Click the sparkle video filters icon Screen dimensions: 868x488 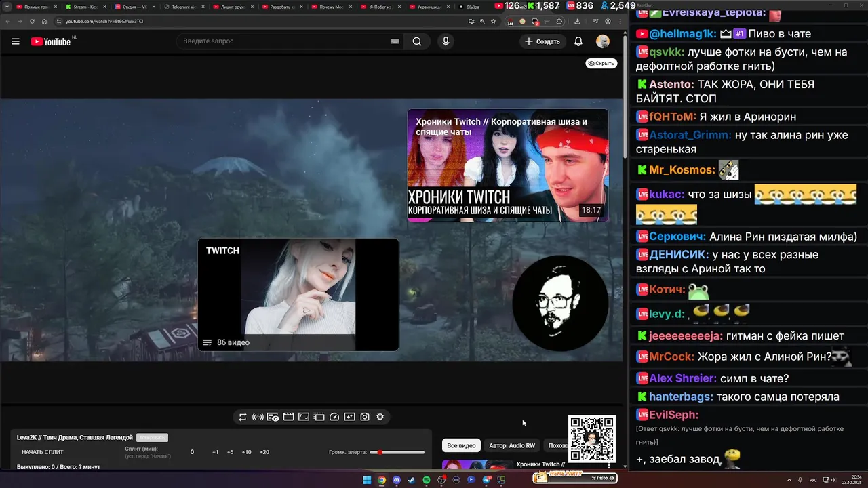(349, 417)
